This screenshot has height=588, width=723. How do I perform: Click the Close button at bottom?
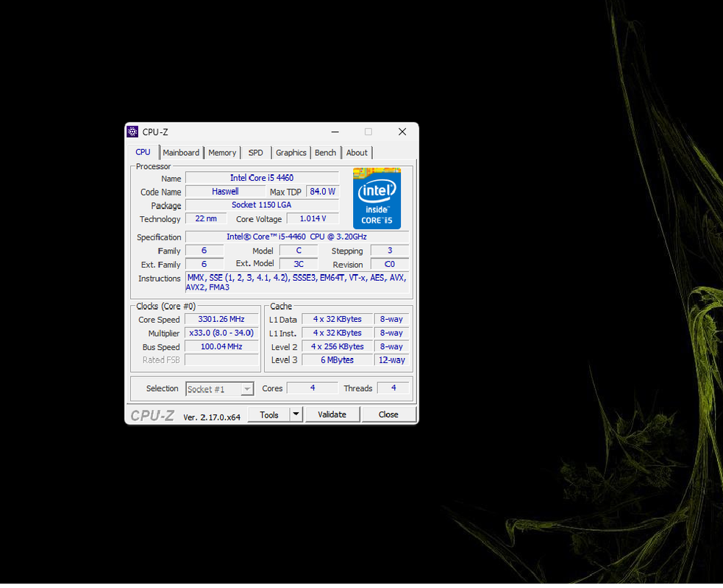(x=388, y=415)
